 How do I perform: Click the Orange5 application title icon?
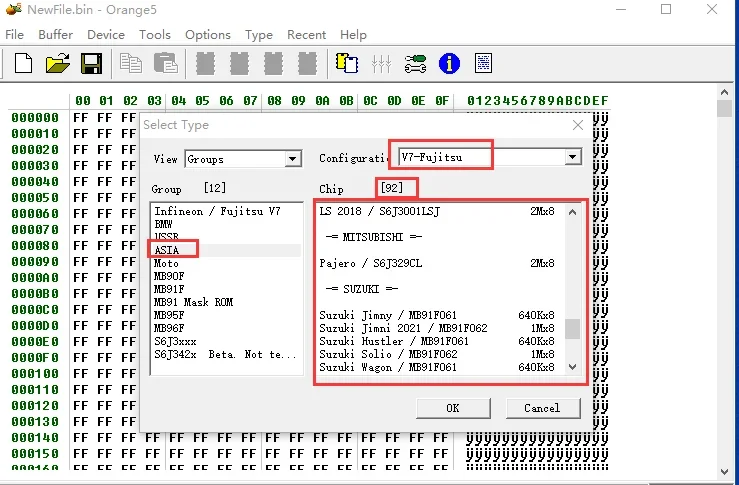(x=14, y=9)
